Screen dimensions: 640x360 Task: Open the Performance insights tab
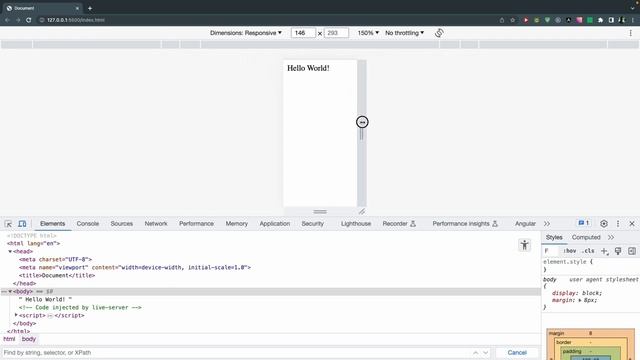(x=465, y=224)
